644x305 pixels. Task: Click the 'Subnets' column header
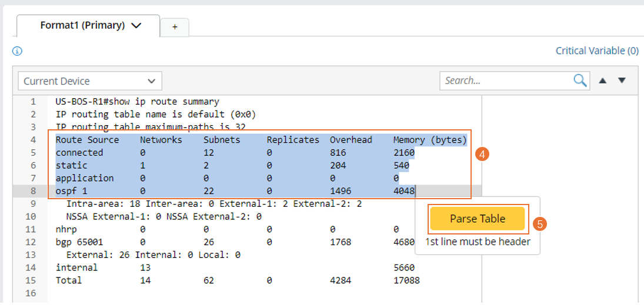point(222,140)
